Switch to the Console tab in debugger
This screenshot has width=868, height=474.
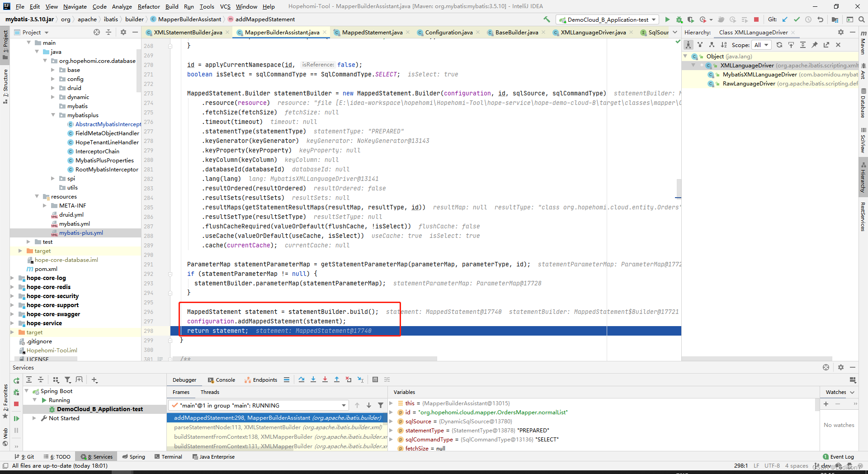tap(222, 380)
